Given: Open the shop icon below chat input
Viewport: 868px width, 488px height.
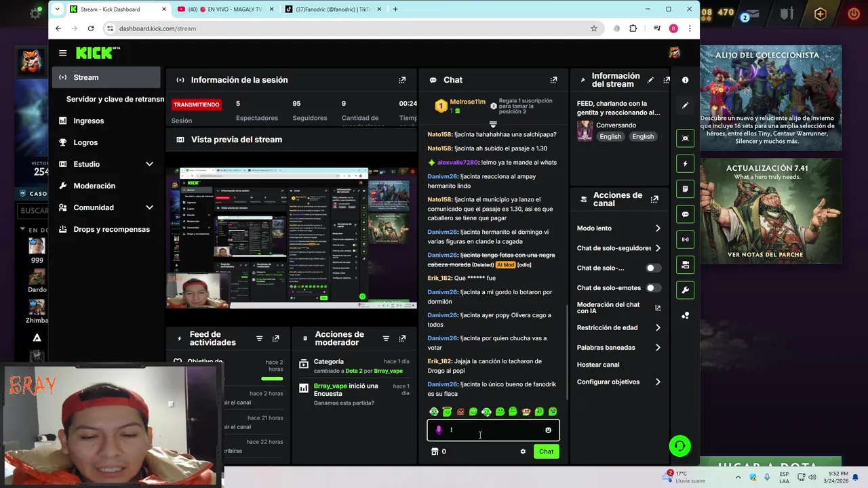Looking at the screenshot, I should [435, 451].
